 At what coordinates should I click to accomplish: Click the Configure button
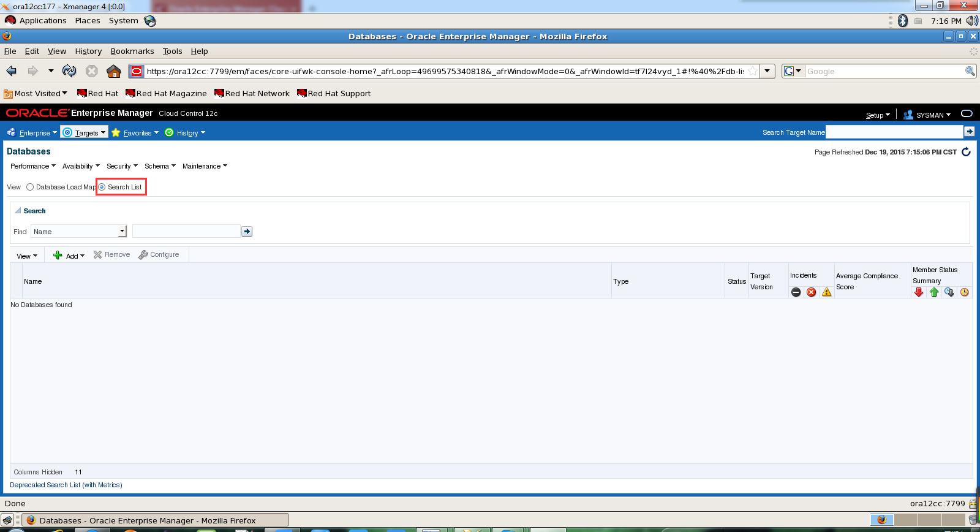[x=159, y=254]
